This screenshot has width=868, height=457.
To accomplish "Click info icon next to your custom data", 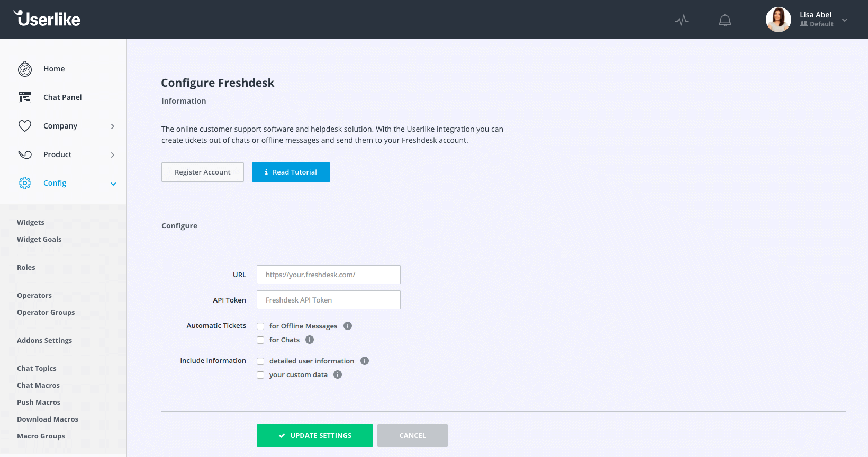I will 338,374.
